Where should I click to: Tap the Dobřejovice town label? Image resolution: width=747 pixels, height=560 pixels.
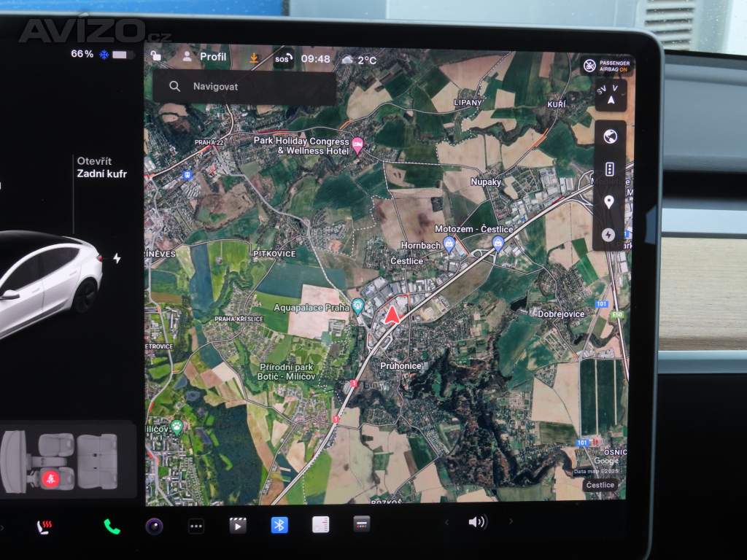tap(561, 314)
